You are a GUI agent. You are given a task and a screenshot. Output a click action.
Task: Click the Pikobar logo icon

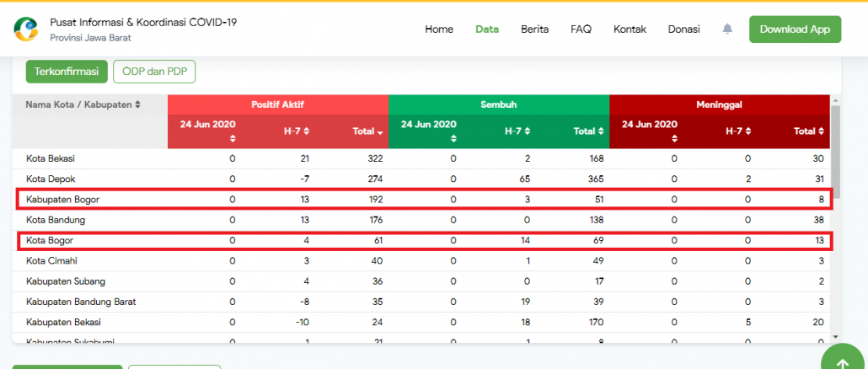pos(26,29)
